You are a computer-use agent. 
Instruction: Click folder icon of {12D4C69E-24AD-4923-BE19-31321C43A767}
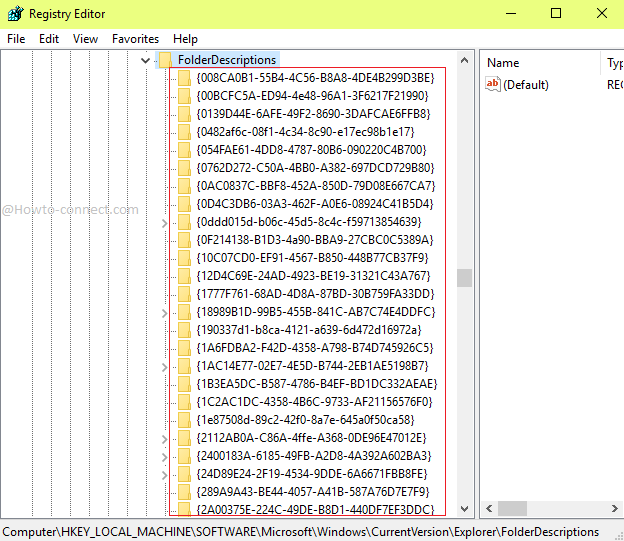click(x=184, y=276)
